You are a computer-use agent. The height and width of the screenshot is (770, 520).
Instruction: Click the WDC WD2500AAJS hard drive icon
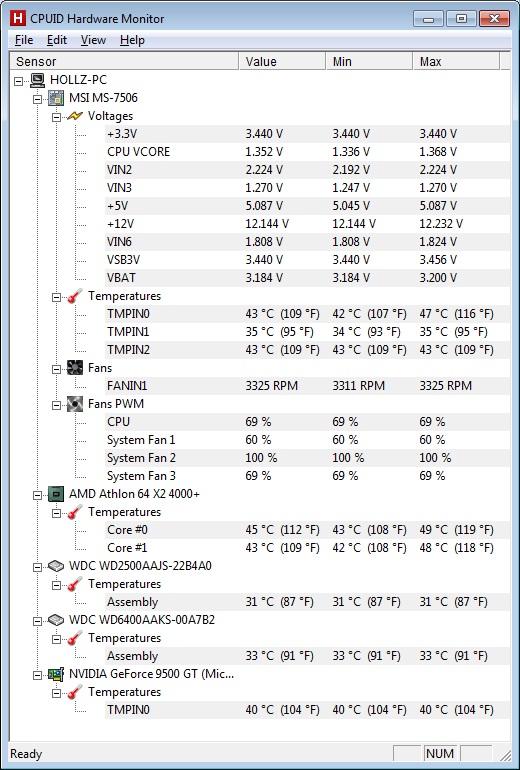56,566
